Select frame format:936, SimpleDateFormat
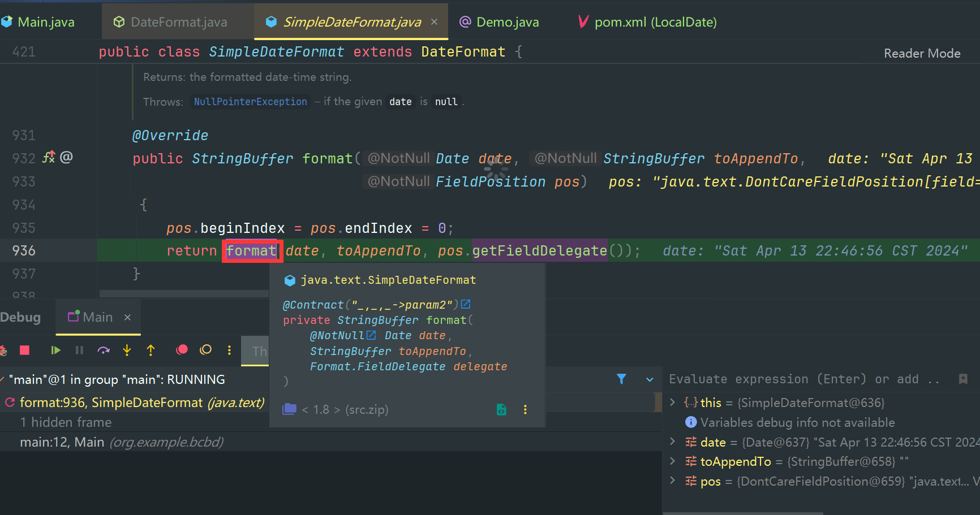Viewport: 980px width, 515px height. (142, 403)
